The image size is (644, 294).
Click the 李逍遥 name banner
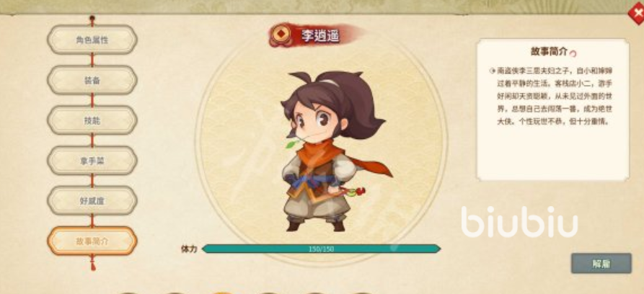pos(317,35)
